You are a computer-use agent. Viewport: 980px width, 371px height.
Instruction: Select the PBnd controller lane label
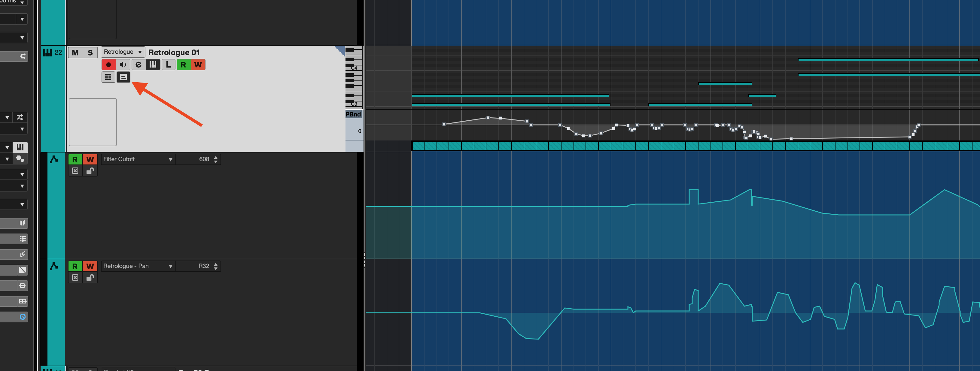[x=353, y=114]
